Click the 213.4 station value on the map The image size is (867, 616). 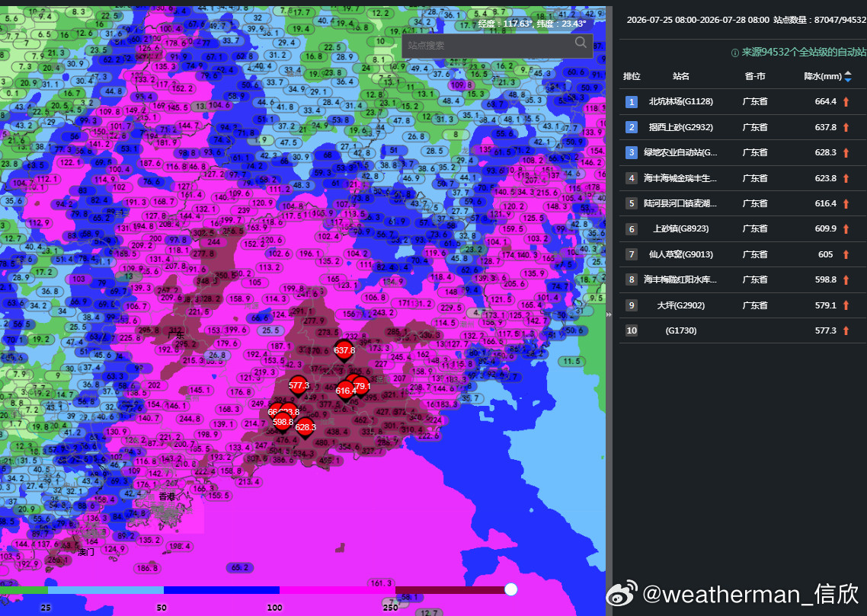coord(248,481)
